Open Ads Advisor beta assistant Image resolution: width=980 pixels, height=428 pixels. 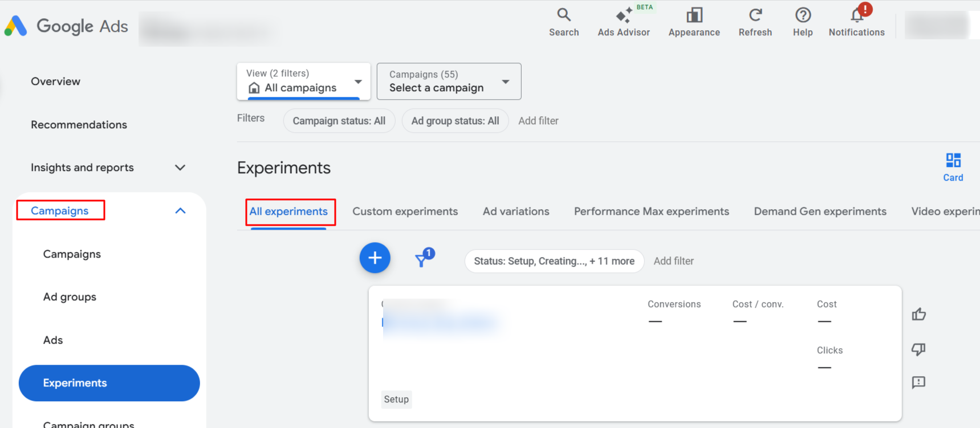pyautogui.click(x=623, y=22)
